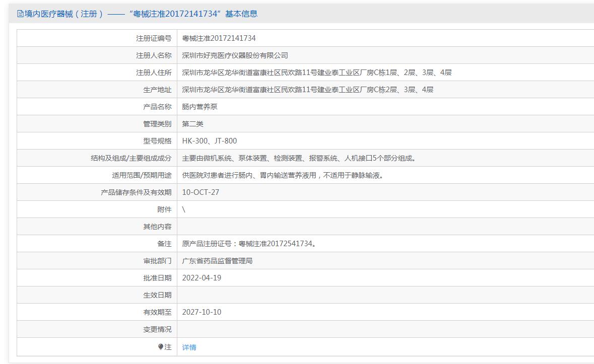Click the 注册证编号 label

tap(154, 38)
